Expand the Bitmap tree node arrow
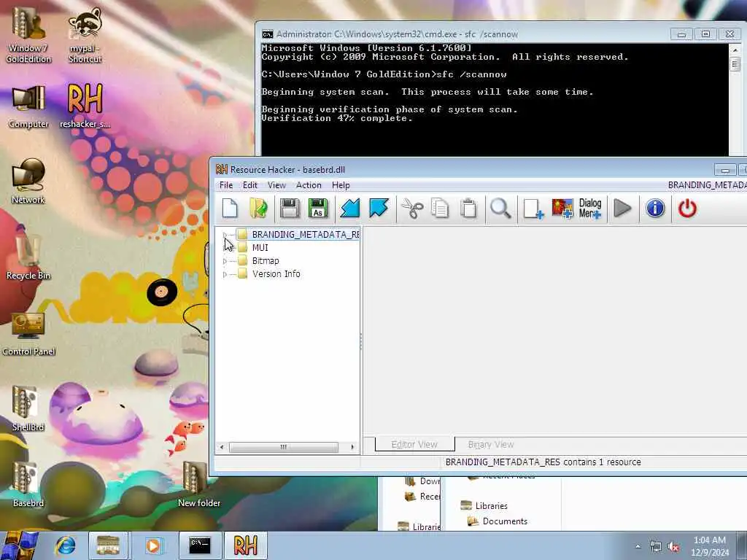747x560 pixels. [225, 261]
